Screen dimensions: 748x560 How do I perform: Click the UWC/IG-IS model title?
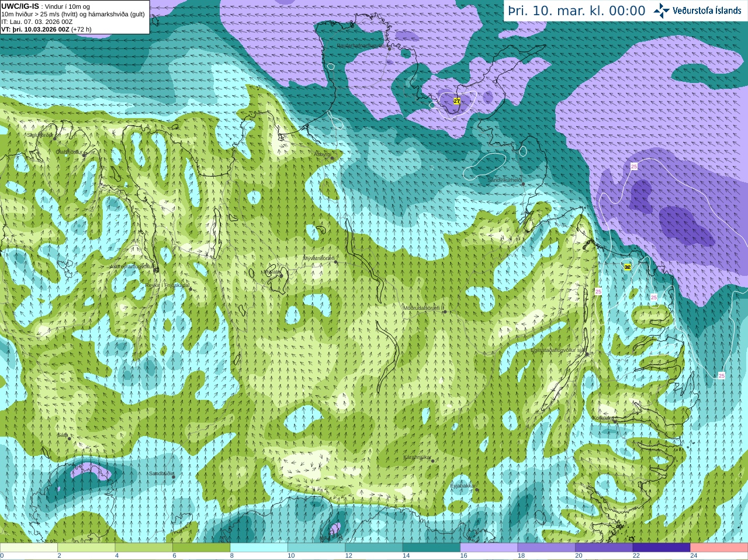(x=20, y=6)
